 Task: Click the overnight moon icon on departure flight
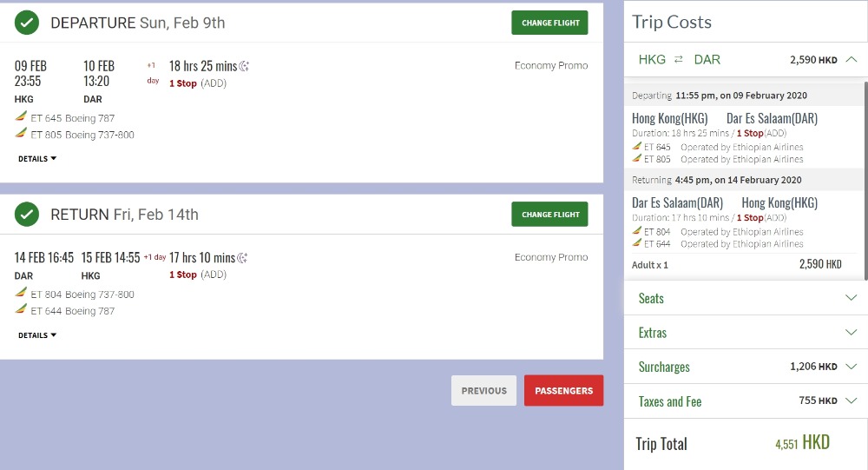coord(245,66)
